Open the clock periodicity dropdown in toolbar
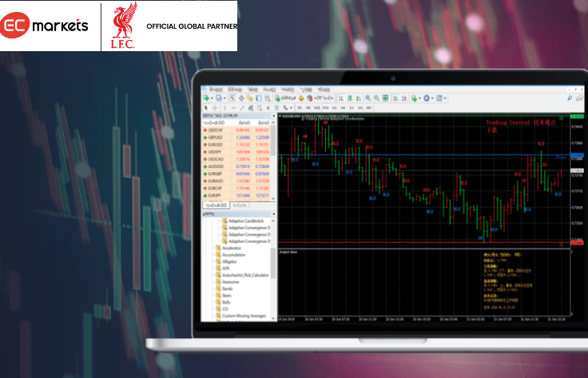Screen dimensions: 588x378 coord(432,98)
